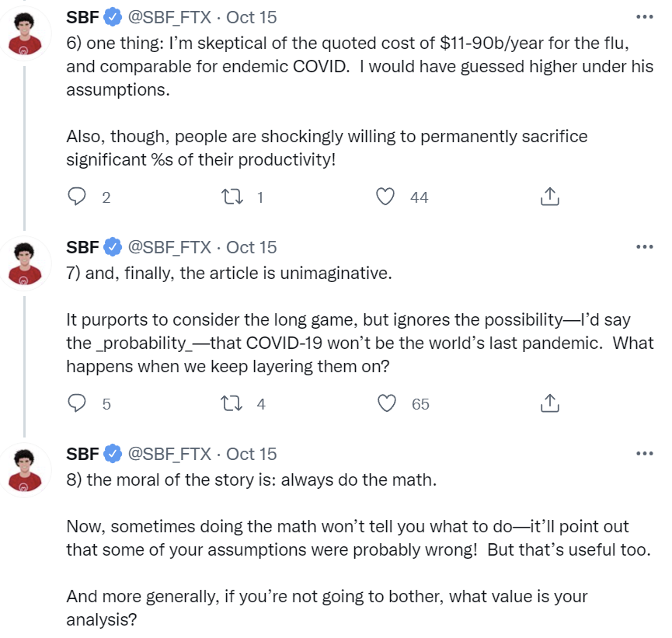672x638 pixels.
Task: Open Oct 15 timestamp on tweet 8
Action: pos(251,453)
